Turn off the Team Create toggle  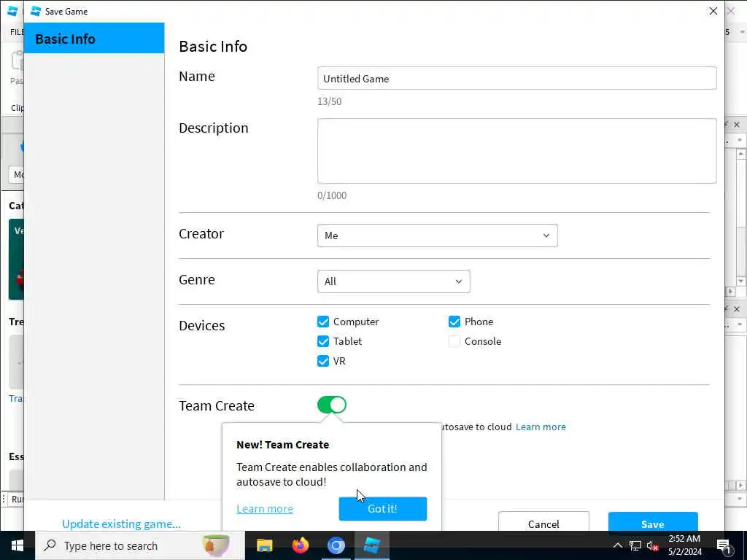[x=332, y=405]
